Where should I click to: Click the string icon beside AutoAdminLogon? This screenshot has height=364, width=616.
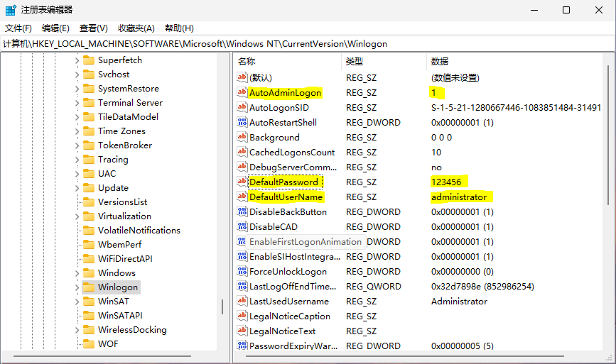[242, 93]
